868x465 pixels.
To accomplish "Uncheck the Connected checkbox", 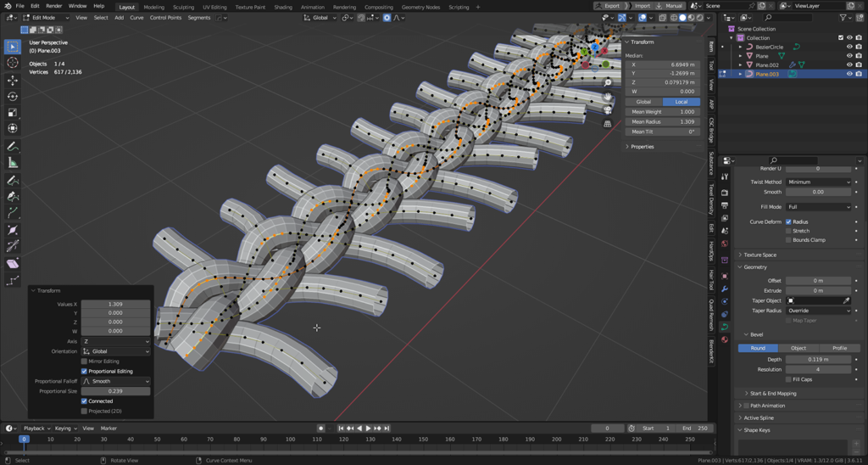I will pyautogui.click(x=84, y=401).
